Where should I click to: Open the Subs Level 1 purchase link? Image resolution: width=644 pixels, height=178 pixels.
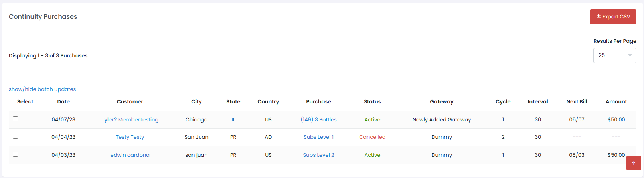click(318, 137)
